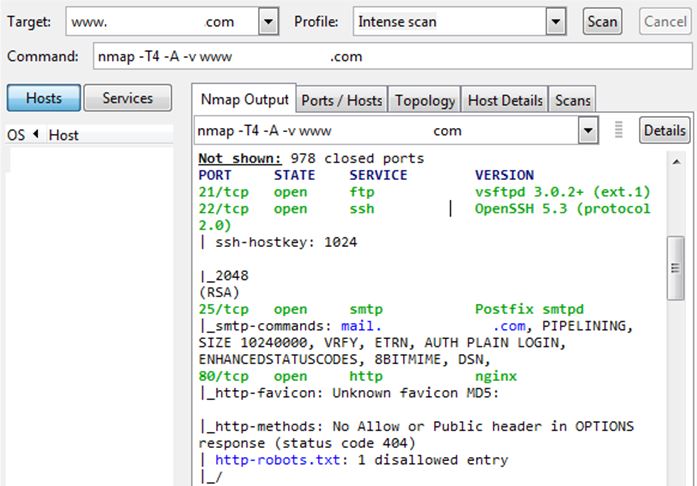Click the '(RSA)' line
This screenshot has height=486, width=697.
(219, 293)
